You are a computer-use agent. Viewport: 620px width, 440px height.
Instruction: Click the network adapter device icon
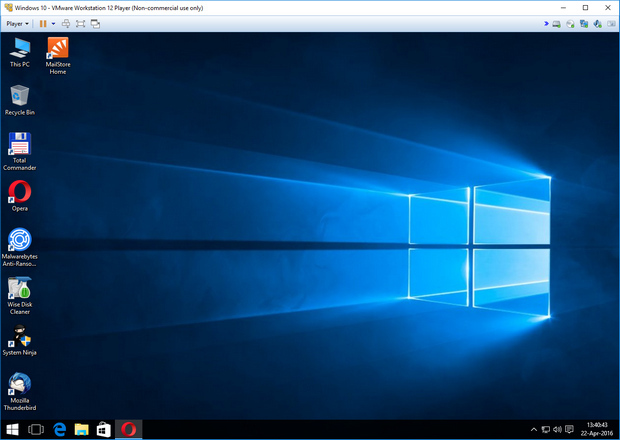tap(584, 24)
